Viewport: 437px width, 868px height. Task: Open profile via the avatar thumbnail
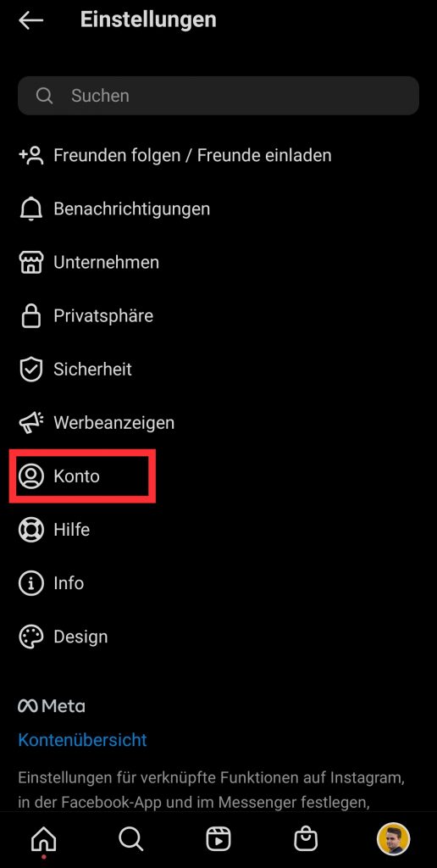click(393, 839)
